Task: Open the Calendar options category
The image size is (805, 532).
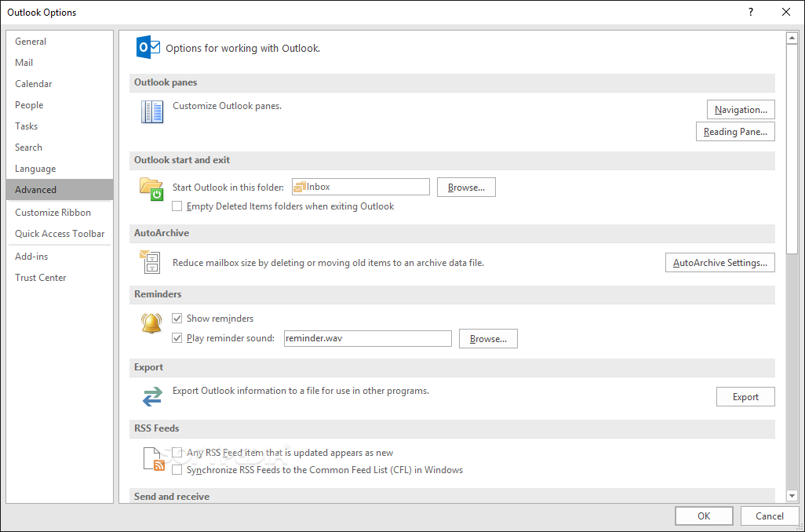Action: 60,84
